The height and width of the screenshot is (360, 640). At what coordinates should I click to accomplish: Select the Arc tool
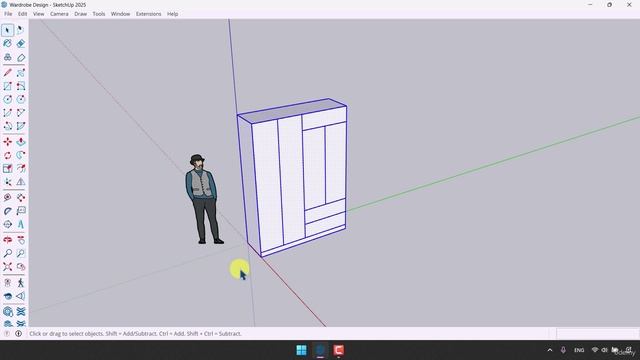coord(7,113)
